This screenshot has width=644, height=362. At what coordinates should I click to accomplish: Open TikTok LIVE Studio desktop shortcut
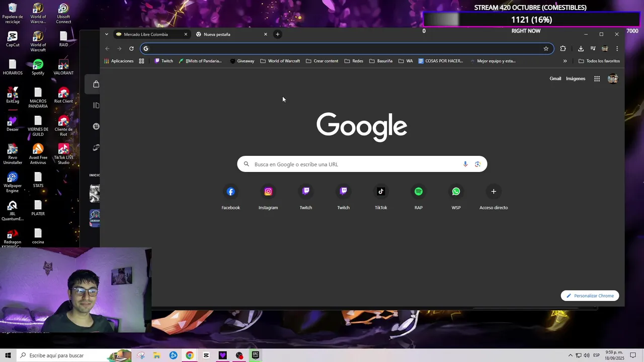tap(63, 154)
